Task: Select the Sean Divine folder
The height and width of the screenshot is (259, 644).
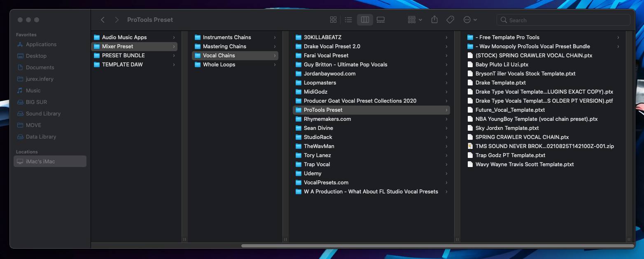Action: coord(371,128)
